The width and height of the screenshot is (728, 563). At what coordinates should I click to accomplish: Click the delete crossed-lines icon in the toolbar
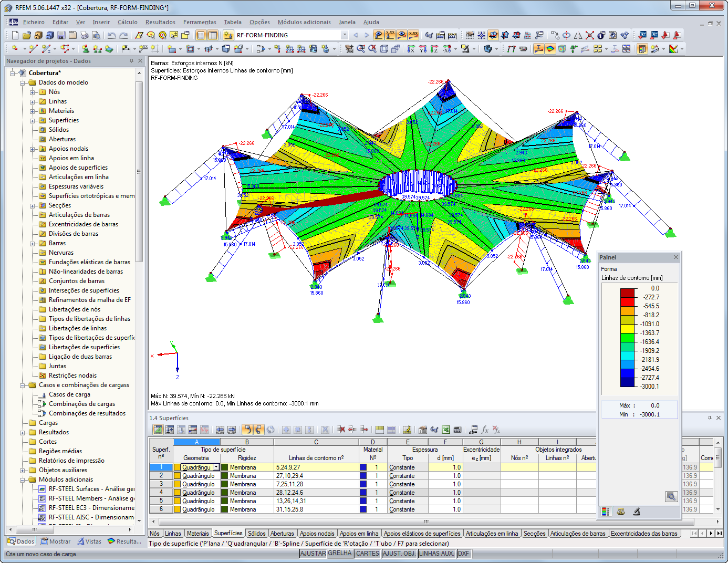pyautogui.click(x=590, y=35)
